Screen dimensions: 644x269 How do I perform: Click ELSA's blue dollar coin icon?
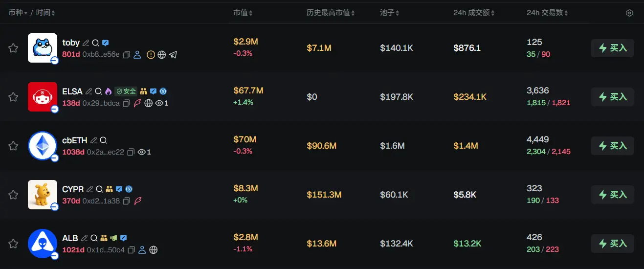163,91
